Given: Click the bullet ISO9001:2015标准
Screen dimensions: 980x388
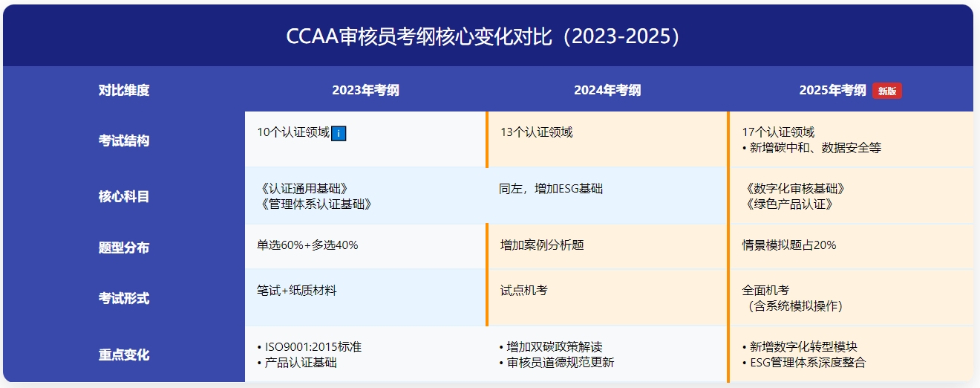Looking at the screenshot, I should (x=310, y=347).
